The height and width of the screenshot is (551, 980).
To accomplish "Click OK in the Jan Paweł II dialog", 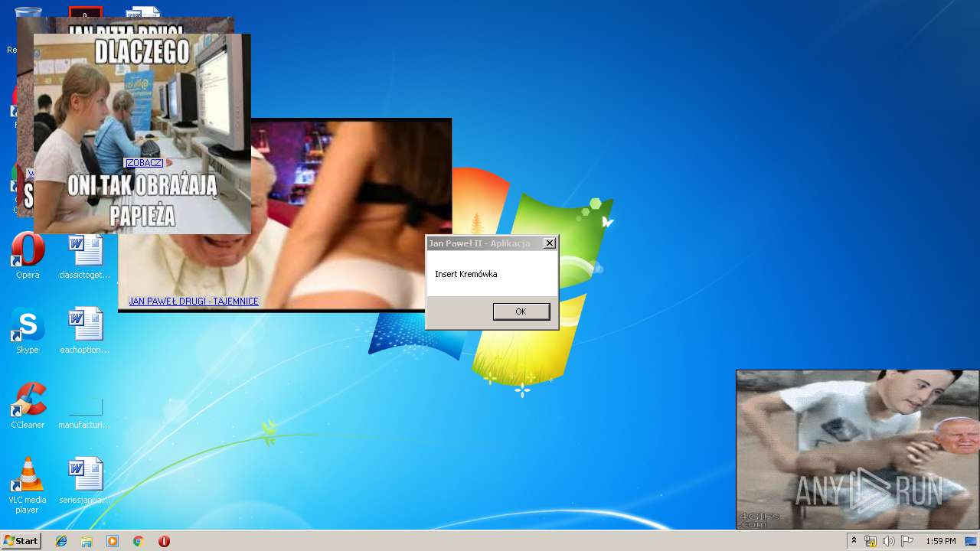I will [521, 311].
